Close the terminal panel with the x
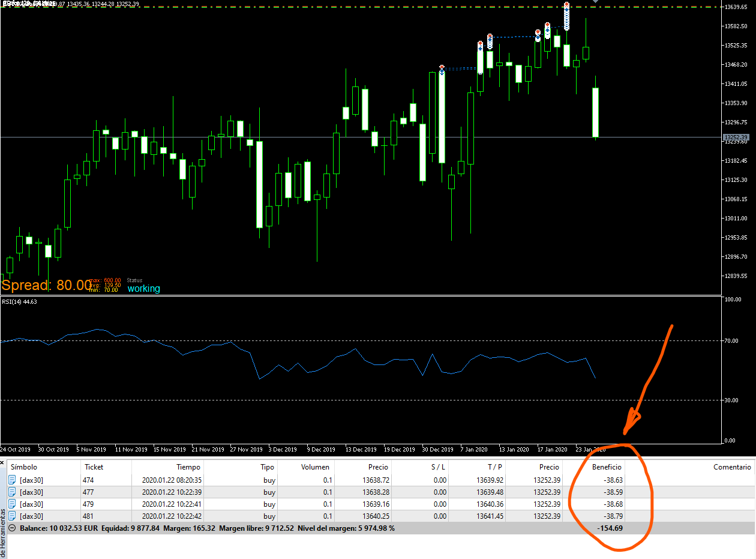Image resolution: width=756 pixels, height=559 pixels. pyautogui.click(x=2, y=462)
